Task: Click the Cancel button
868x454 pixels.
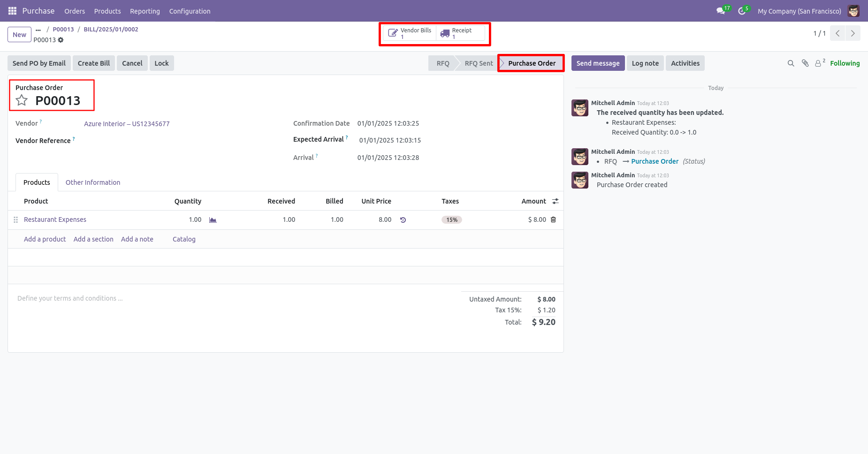Action: point(132,63)
